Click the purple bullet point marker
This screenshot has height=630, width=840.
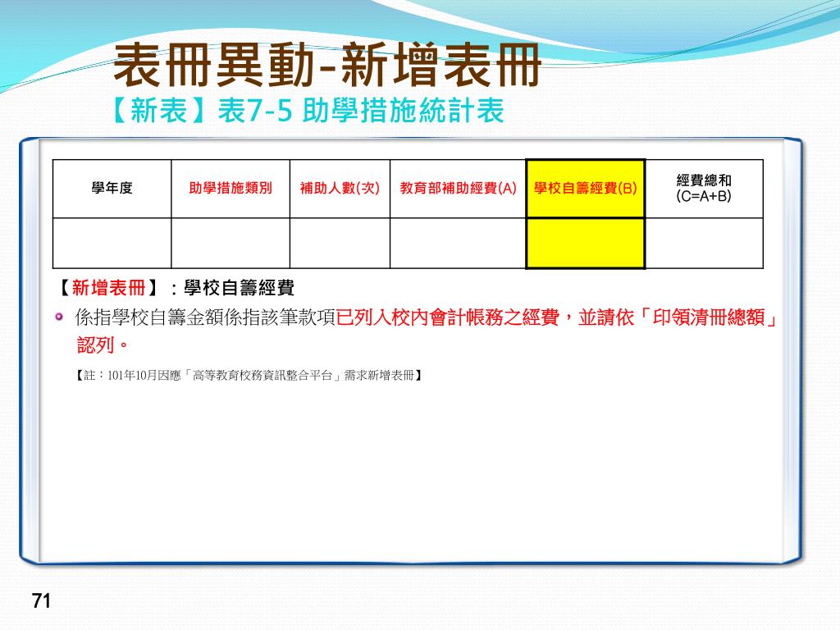(x=59, y=317)
